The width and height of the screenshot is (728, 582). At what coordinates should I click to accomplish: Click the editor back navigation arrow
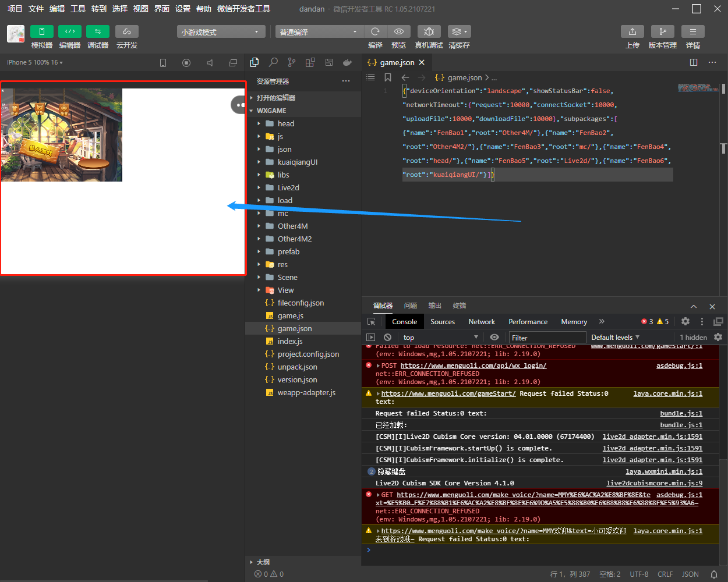pyautogui.click(x=405, y=77)
